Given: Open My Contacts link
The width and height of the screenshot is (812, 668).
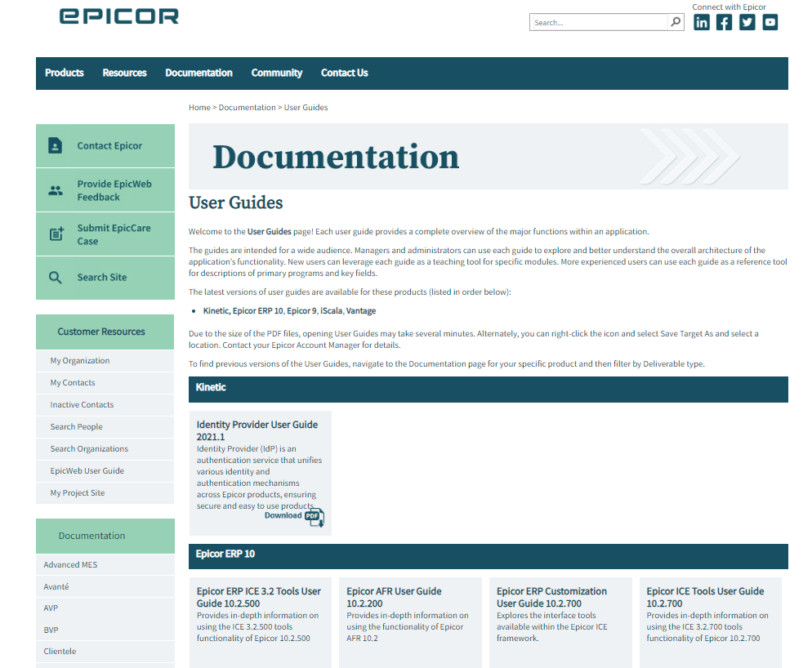Looking at the screenshot, I should click(73, 383).
